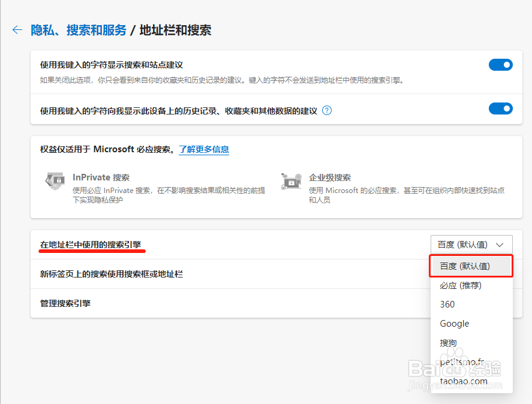Select petitsmo.fr option

click(471, 362)
